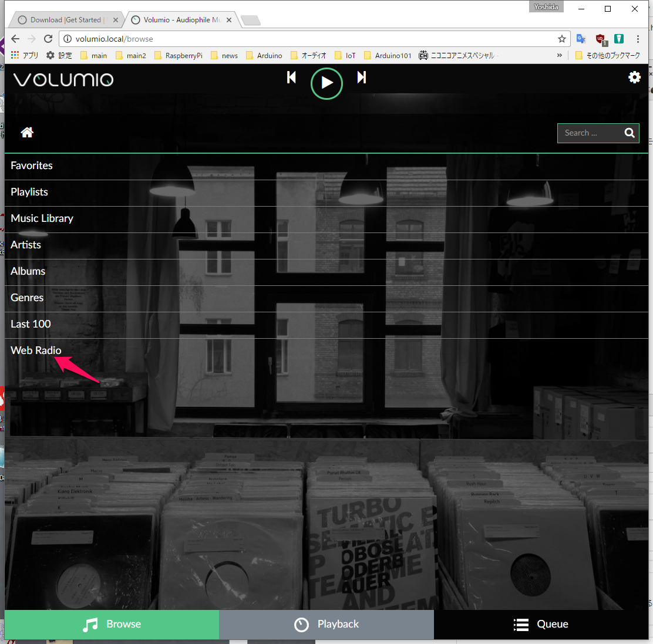Open Web Radio list
This screenshot has width=653, height=644.
click(36, 350)
